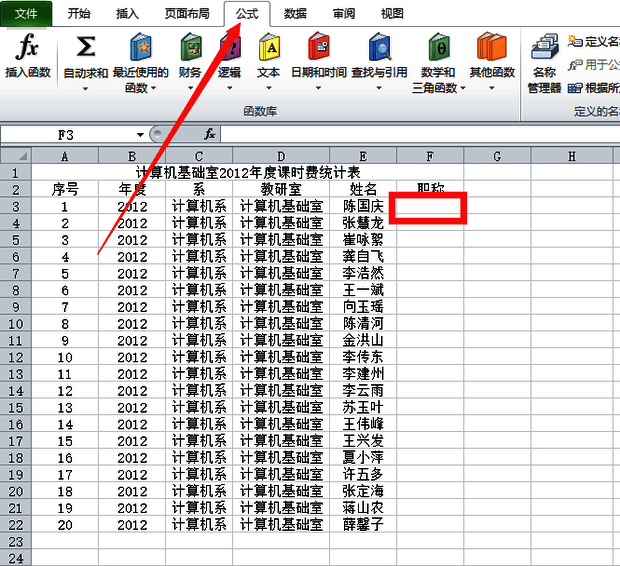Select column D header
620x566 pixels.
(281, 156)
